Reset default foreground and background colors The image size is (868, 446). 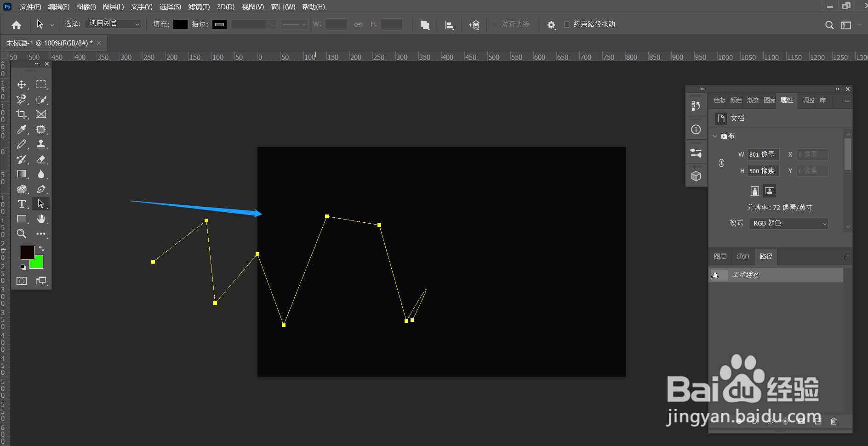pos(23,267)
